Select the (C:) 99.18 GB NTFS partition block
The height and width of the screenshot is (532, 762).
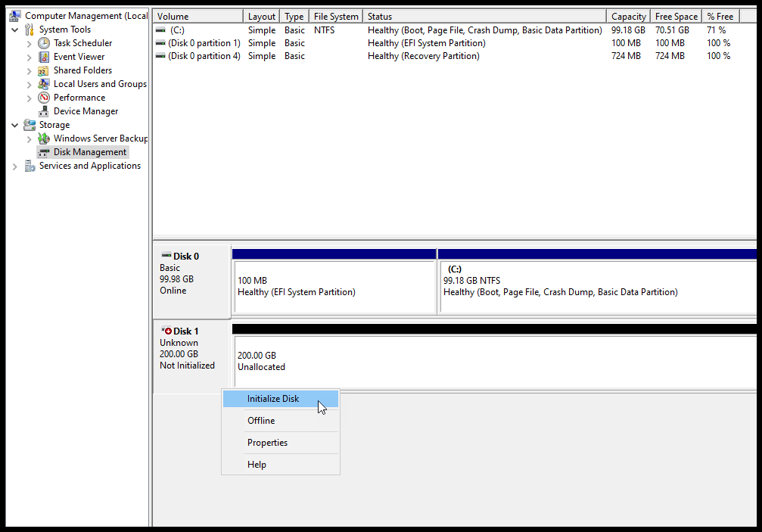point(599,287)
